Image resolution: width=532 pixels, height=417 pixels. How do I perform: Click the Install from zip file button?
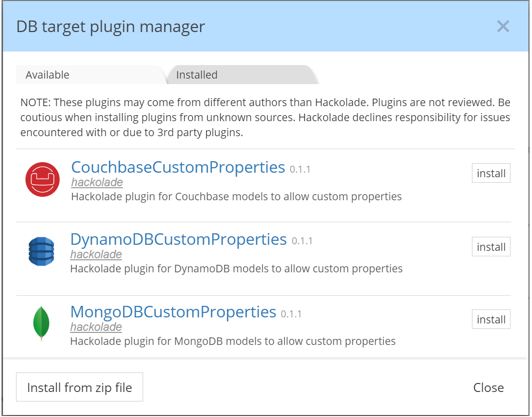pos(80,387)
